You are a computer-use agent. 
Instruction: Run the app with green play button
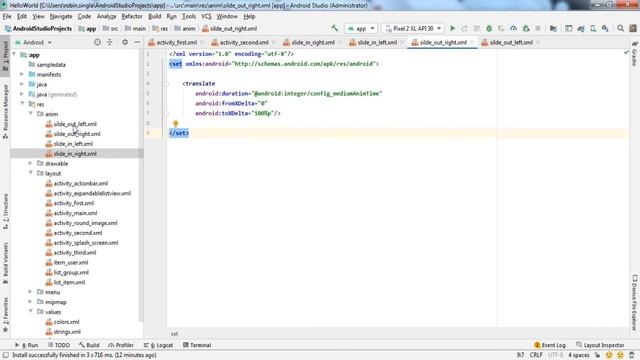coord(452,29)
